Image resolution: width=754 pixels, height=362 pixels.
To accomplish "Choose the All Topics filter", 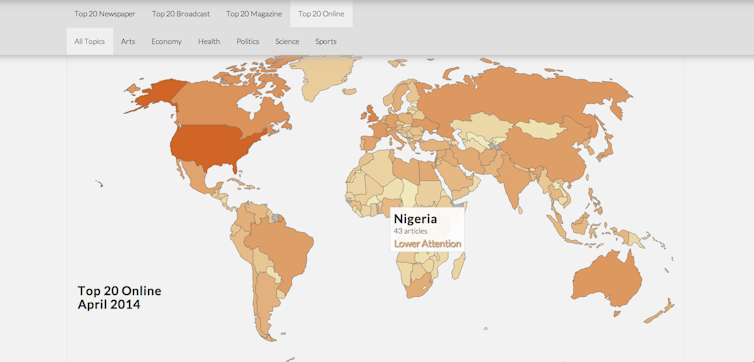I will [89, 41].
